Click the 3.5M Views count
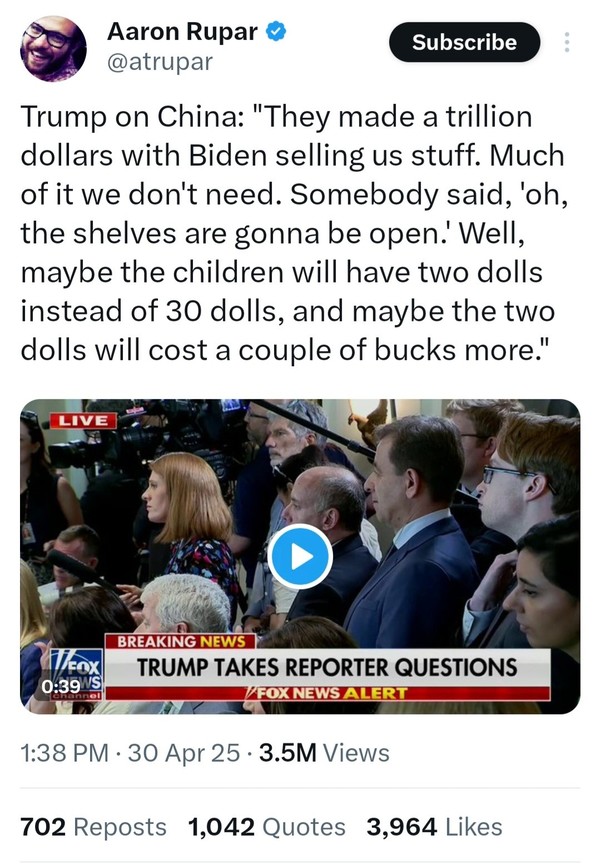The height and width of the screenshot is (864, 600). pyautogui.click(x=325, y=753)
